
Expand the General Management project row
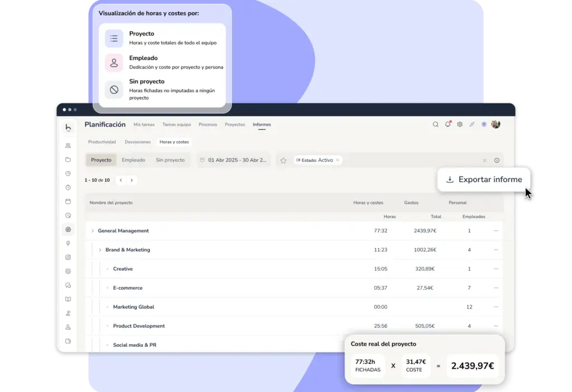click(x=93, y=231)
